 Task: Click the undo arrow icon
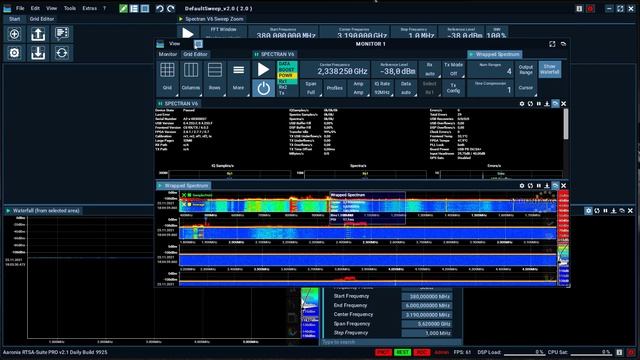[160, 9]
